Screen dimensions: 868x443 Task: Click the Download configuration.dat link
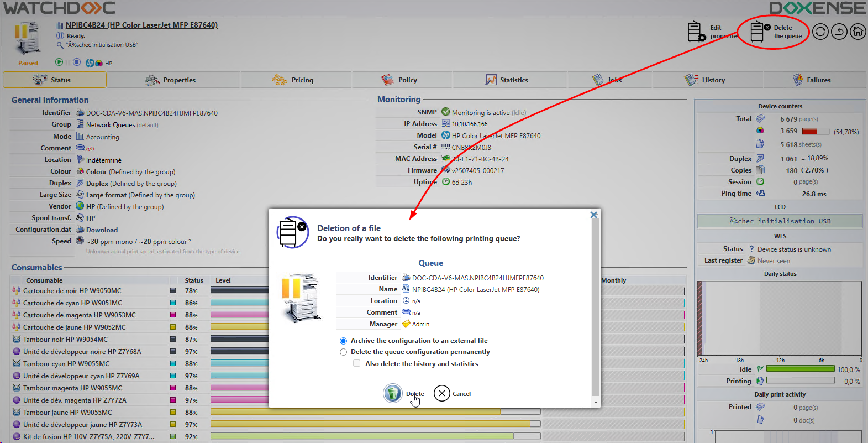(x=102, y=230)
